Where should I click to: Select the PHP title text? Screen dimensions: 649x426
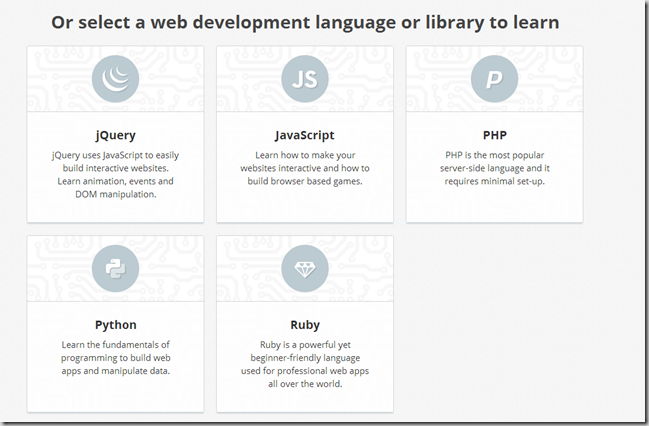[x=494, y=135]
